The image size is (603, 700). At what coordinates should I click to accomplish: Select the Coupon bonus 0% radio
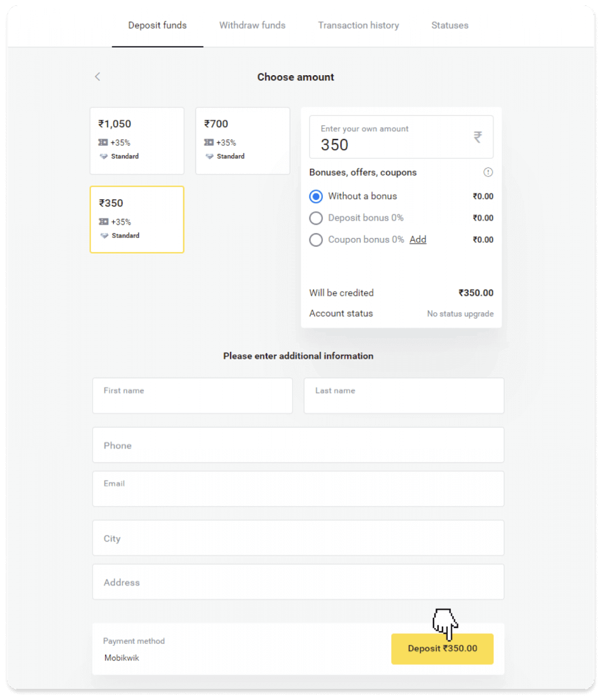[x=316, y=240]
